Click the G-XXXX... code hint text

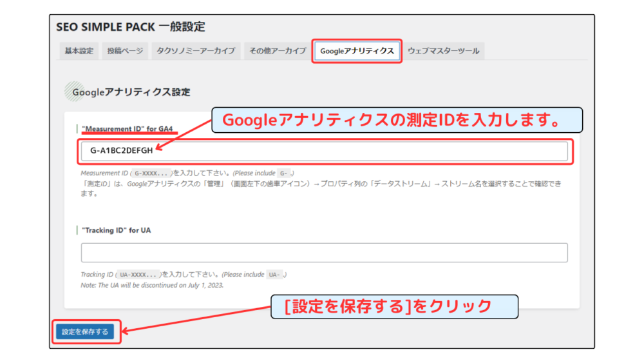[x=151, y=173]
